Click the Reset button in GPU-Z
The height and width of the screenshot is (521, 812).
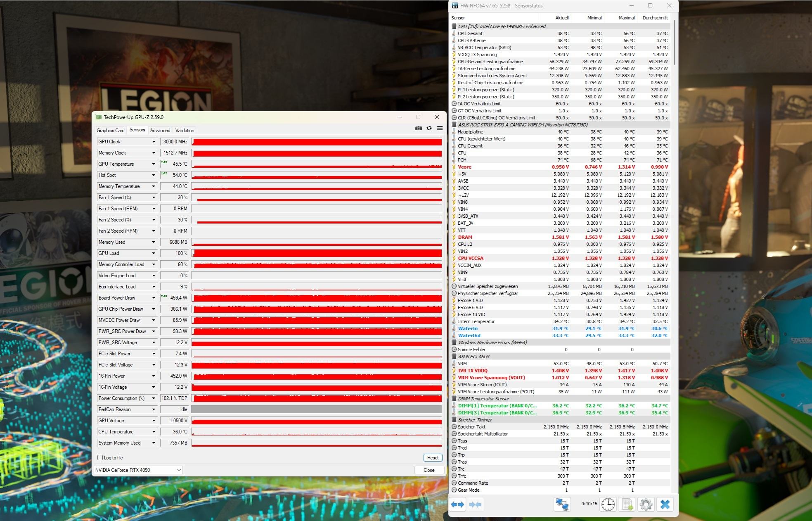433,458
